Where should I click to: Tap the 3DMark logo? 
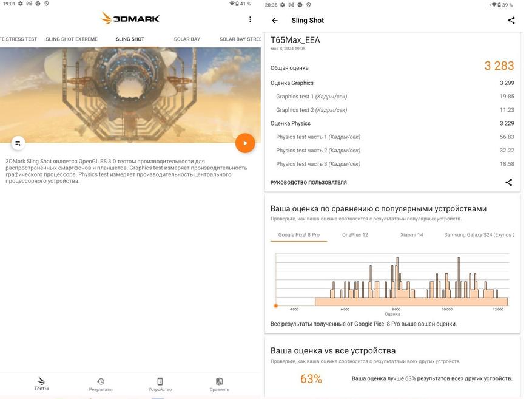(130, 18)
